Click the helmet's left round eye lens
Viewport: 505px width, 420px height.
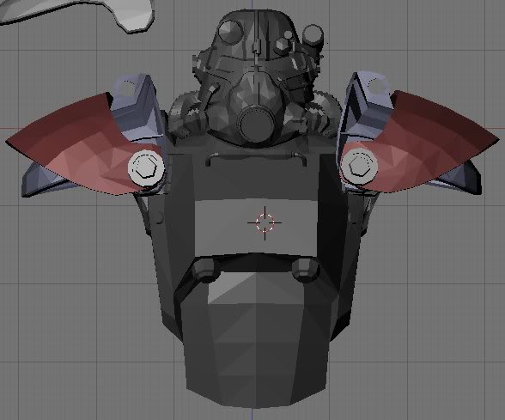click(x=230, y=31)
